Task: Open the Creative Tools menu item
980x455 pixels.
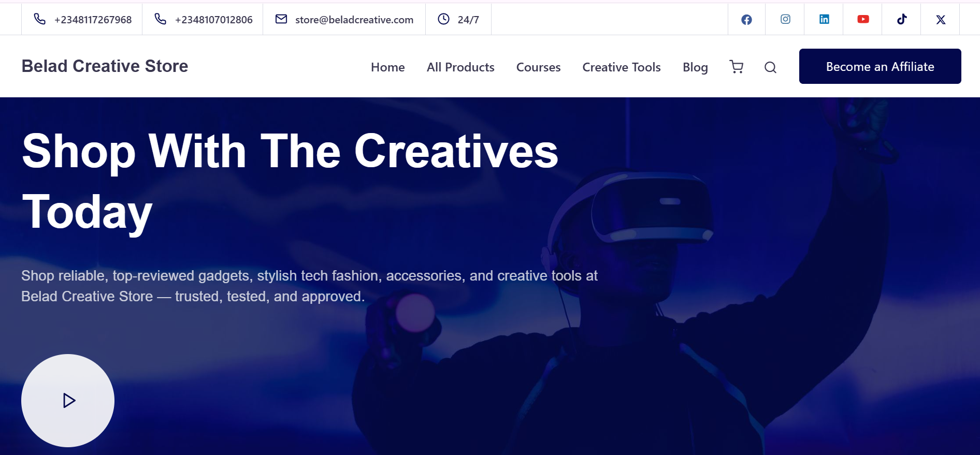Action: [622, 67]
